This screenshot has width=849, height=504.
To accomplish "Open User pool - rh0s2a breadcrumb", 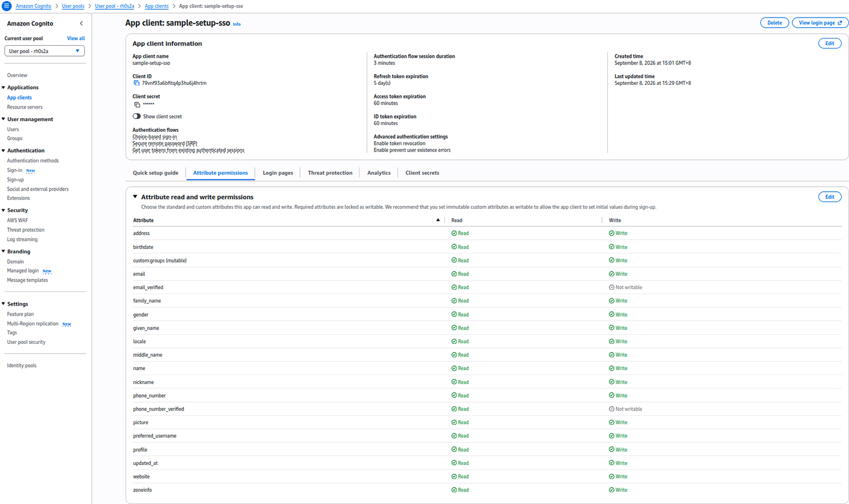I will click(x=114, y=6).
